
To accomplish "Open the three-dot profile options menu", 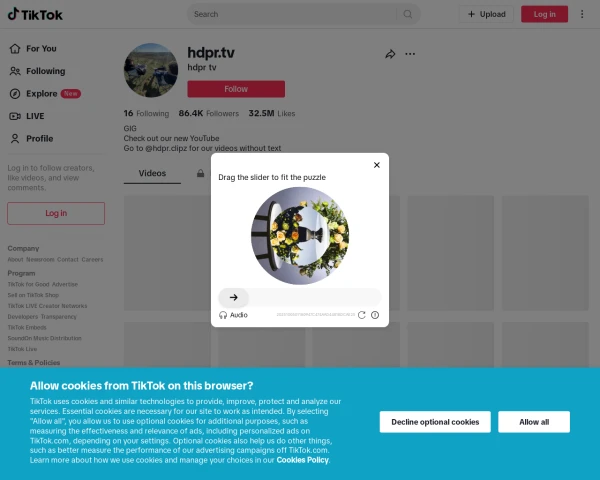I will point(410,54).
